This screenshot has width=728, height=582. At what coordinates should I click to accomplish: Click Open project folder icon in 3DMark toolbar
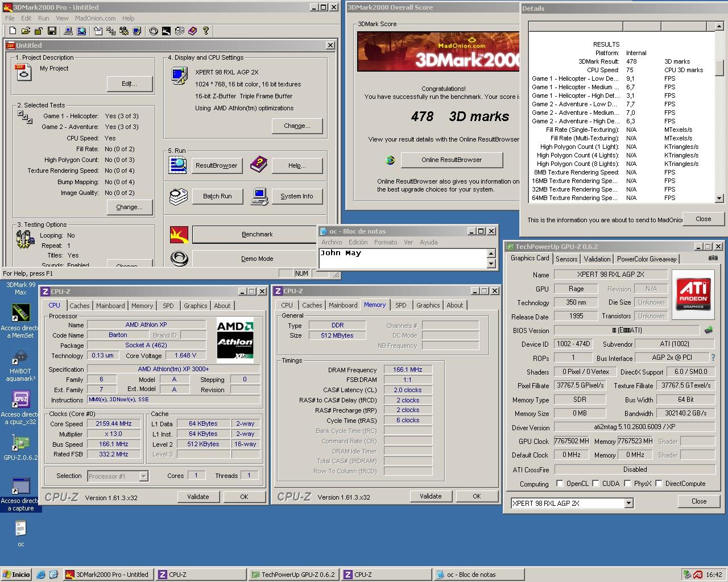tap(26, 31)
